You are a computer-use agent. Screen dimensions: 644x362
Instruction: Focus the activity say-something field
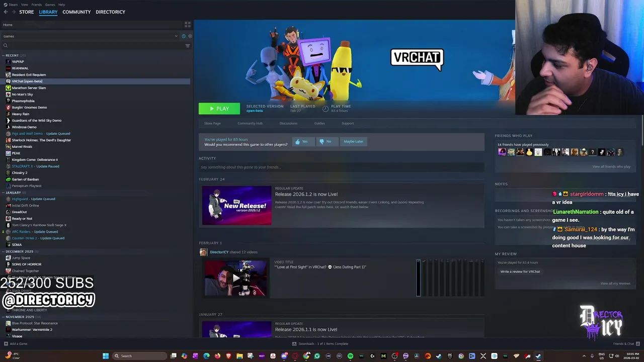tap(341, 167)
